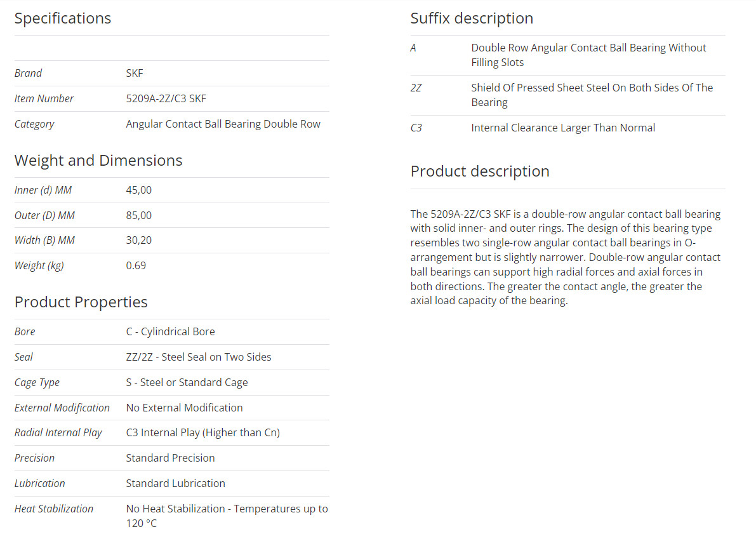
Task: Click S - Steel or Standard Cage
Action: pyautogui.click(x=187, y=382)
